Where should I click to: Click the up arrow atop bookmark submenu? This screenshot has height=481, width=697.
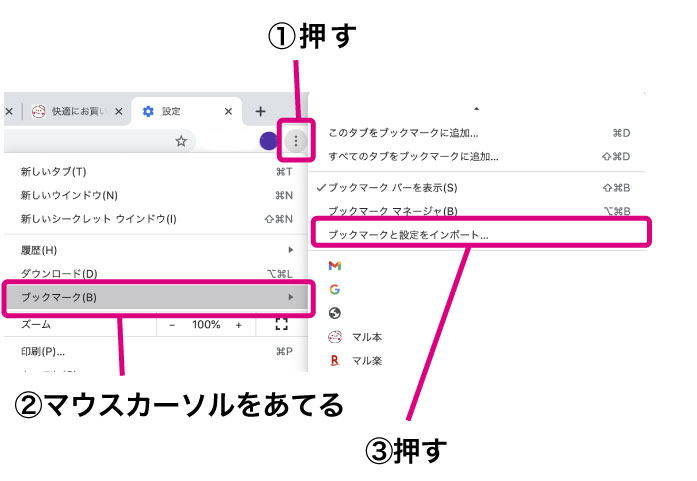pyautogui.click(x=476, y=107)
